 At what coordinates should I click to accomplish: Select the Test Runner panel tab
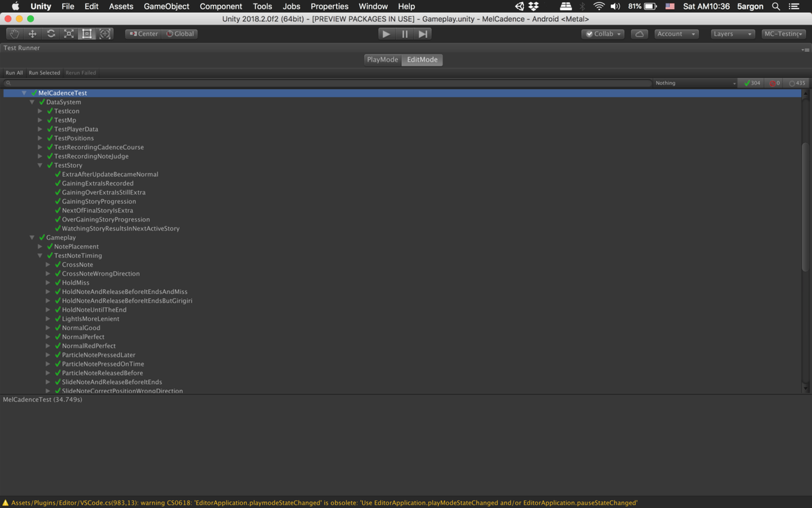point(22,48)
